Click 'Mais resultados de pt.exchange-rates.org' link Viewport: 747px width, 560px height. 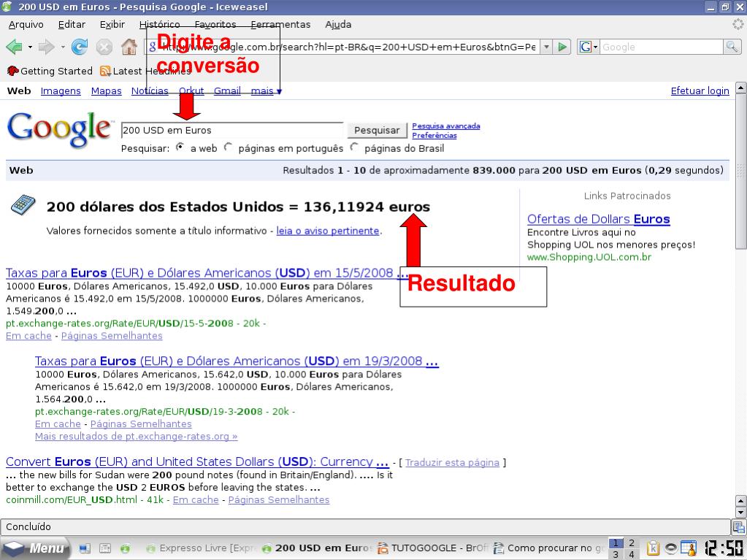(137, 436)
